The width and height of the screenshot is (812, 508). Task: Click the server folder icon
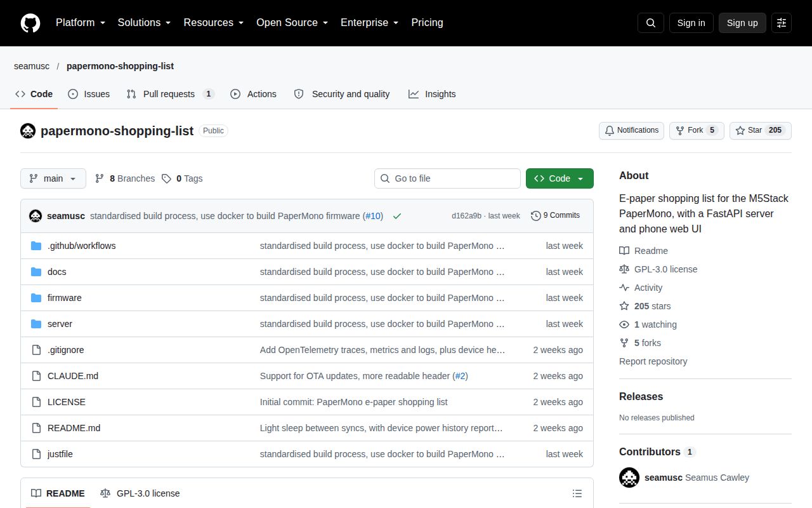pyautogui.click(x=36, y=324)
